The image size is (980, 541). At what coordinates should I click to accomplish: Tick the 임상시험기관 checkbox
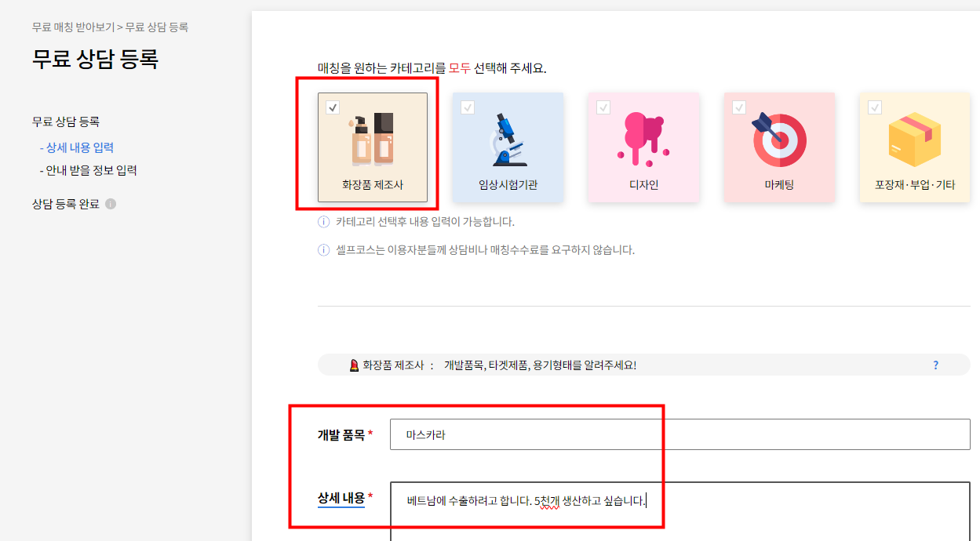tap(468, 107)
